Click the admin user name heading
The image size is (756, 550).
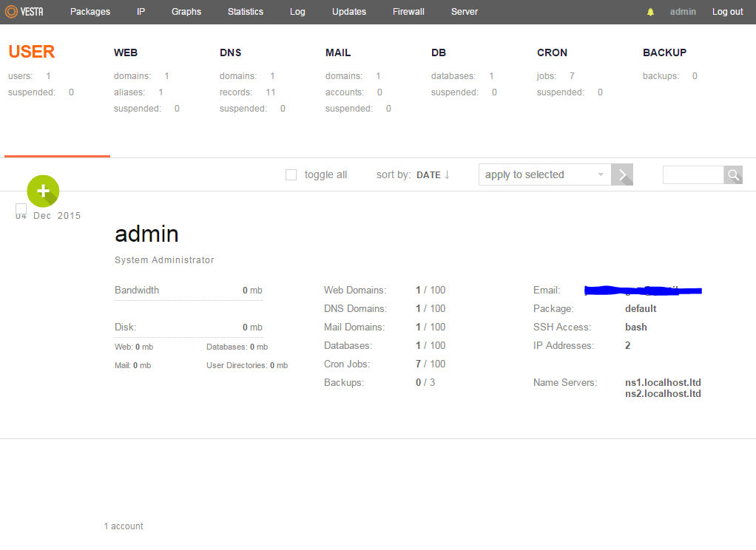(146, 234)
